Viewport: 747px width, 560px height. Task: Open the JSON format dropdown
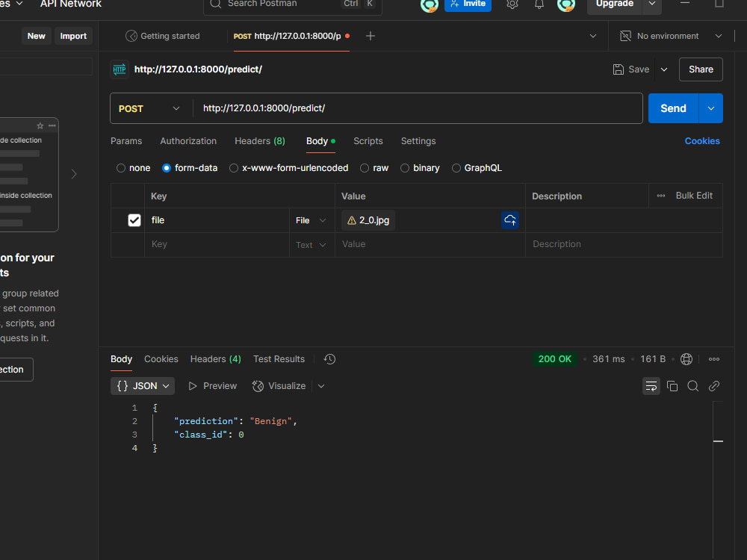click(x=143, y=386)
